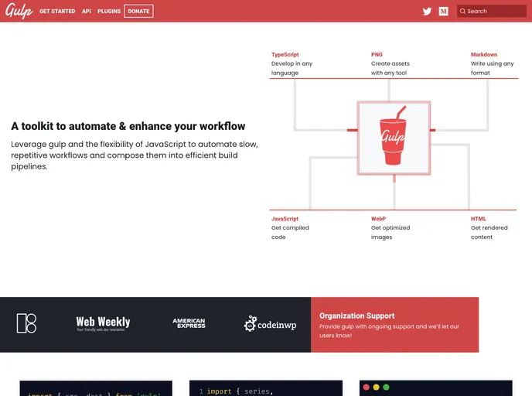Click the WebP label
The height and width of the screenshot is (396, 532).
coord(378,219)
